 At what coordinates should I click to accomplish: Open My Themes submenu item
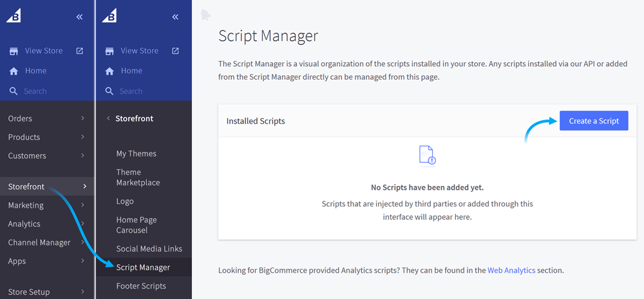[137, 154]
